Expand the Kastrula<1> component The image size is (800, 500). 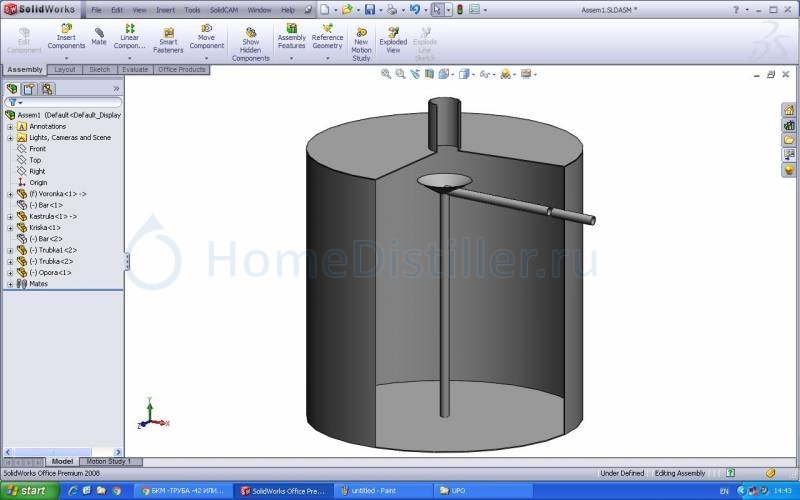point(10,217)
